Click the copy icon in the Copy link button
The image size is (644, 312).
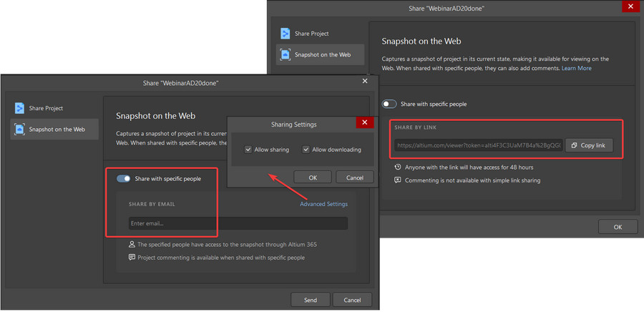575,145
